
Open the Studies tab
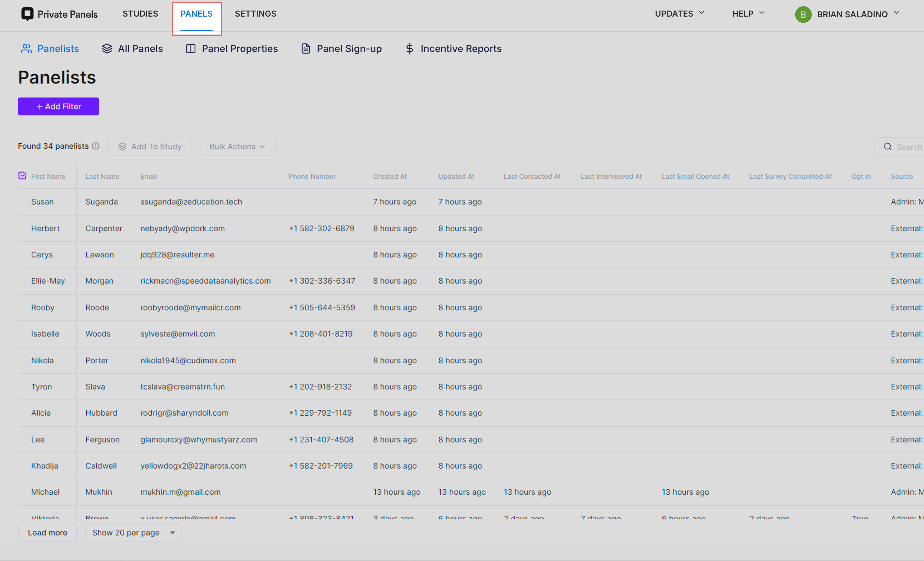pyautogui.click(x=140, y=14)
